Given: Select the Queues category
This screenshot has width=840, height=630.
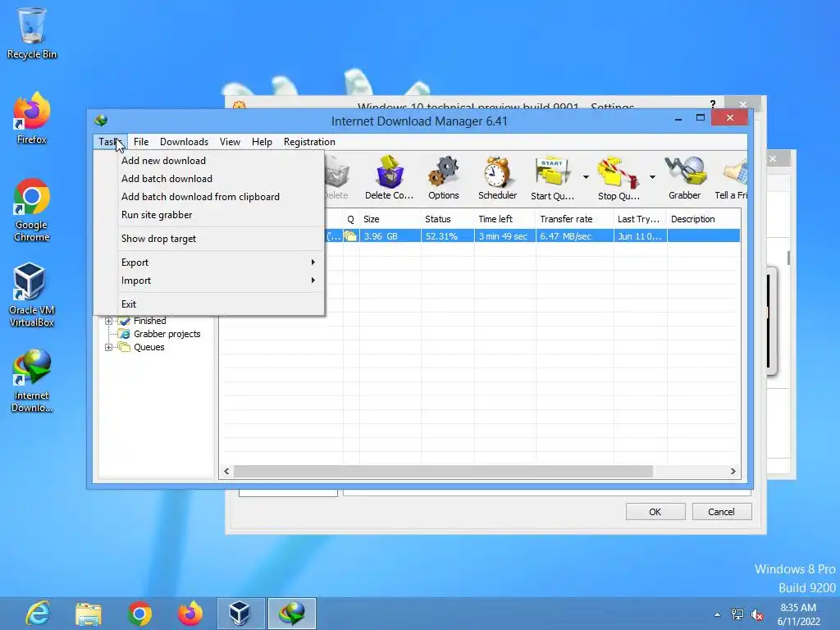Looking at the screenshot, I should (149, 347).
